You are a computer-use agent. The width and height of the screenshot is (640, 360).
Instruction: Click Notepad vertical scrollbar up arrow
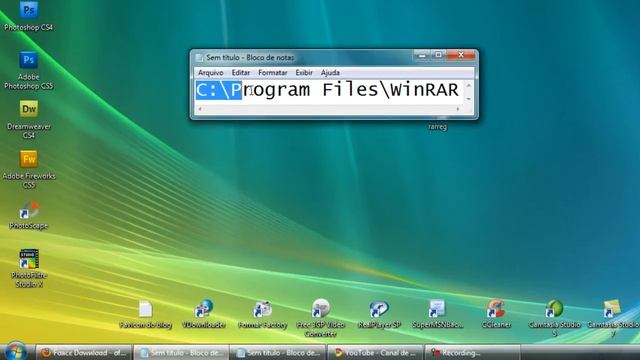[x=469, y=85]
